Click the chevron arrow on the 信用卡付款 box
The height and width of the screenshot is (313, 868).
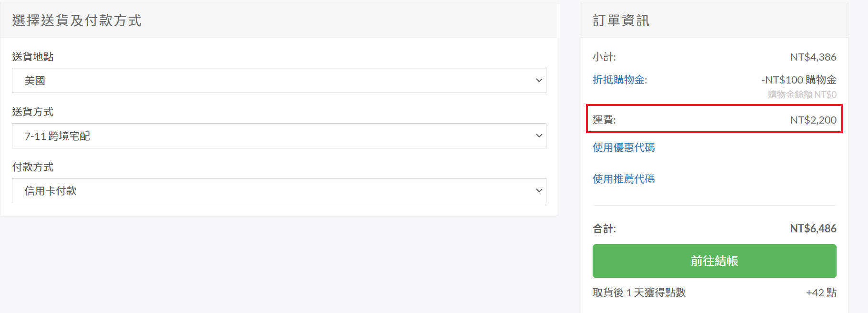tap(539, 191)
